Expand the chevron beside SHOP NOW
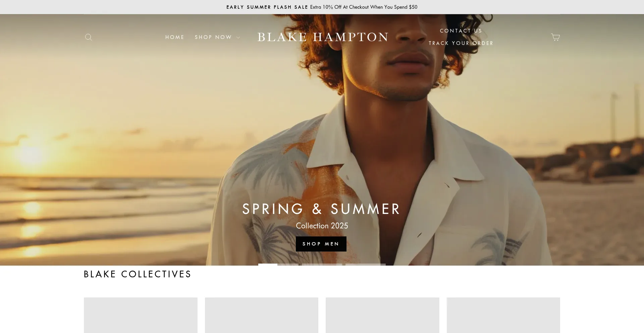Image resolution: width=644 pixels, height=333 pixels. coord(238,38)
